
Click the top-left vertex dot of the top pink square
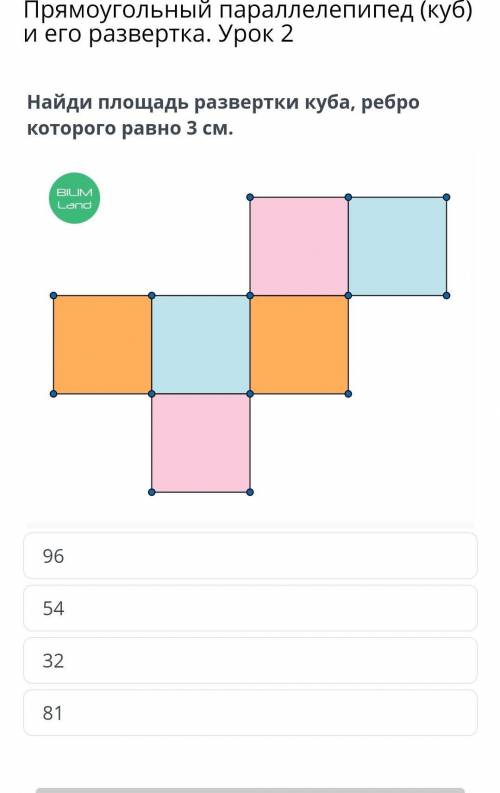click(250, 197)
